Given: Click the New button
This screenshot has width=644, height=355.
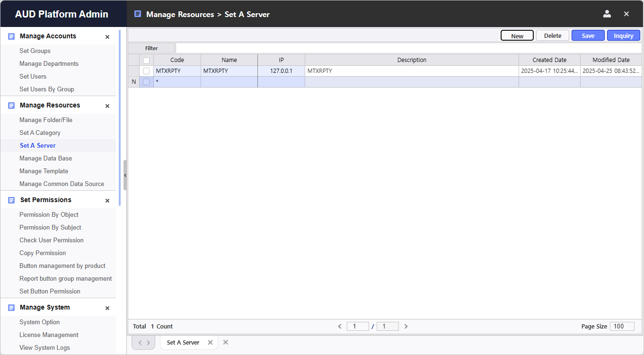Looking at the screenshot, I should [x=517, y=35].
